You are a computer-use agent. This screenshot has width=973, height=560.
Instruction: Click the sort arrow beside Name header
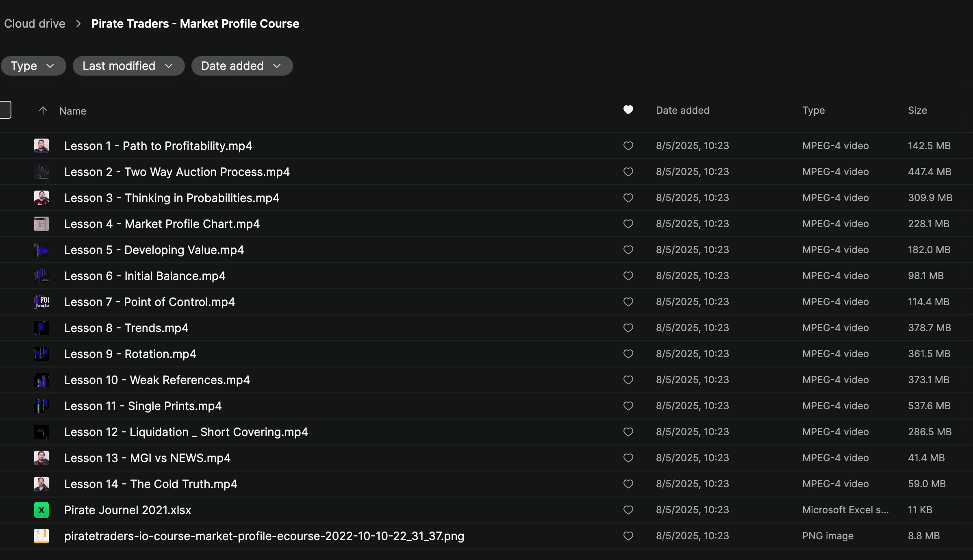(43, 111)
